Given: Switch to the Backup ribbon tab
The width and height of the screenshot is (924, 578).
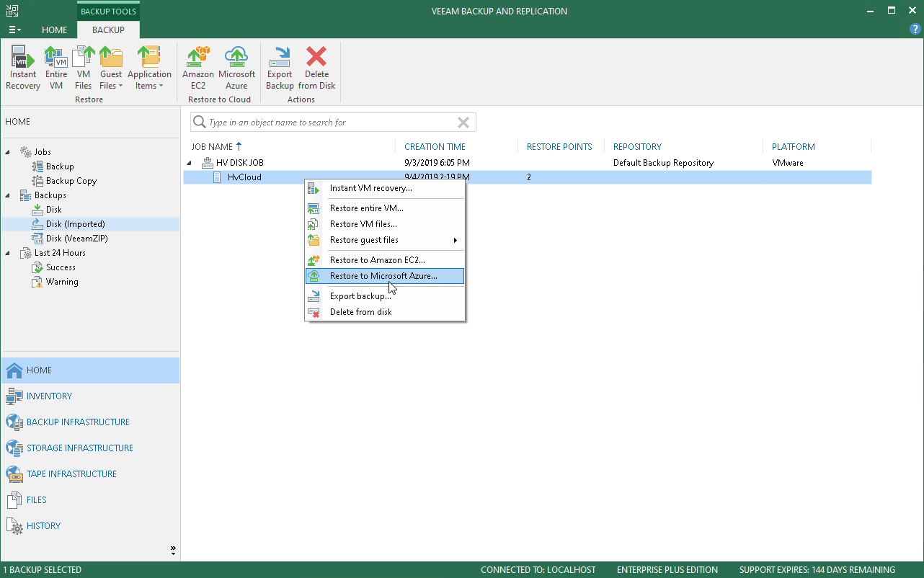Looking at the screenshot, I should pyautogui.click(x=108, y=30).
